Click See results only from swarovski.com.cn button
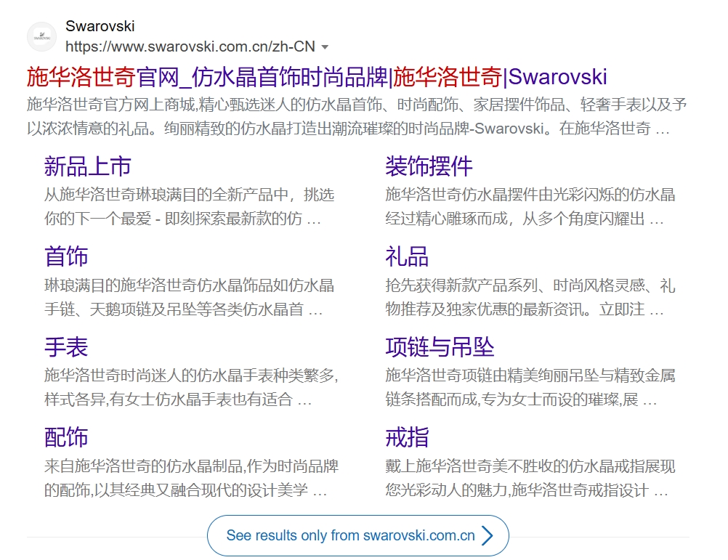This screenshot has height=560, width=728. click(358, 535)
